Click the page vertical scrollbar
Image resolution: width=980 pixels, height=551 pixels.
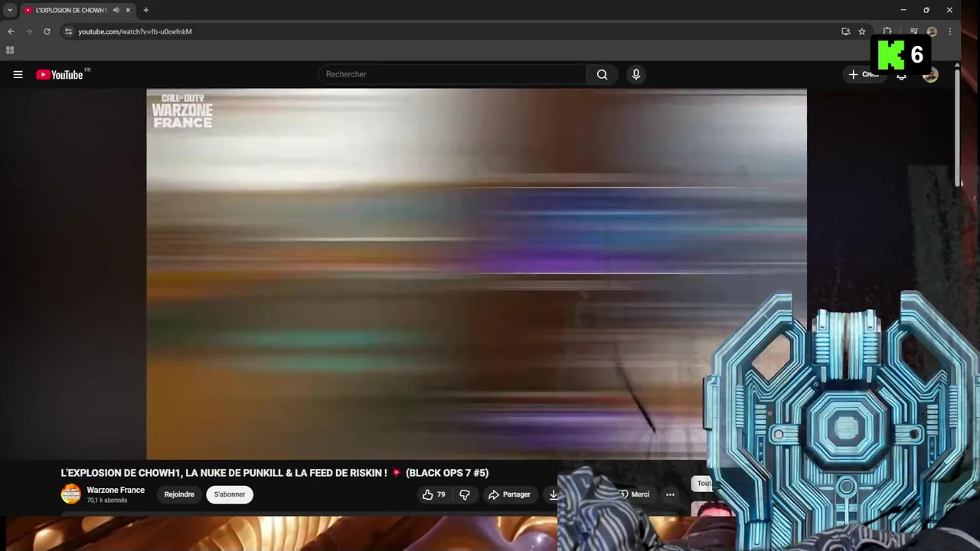coord(957,130)
